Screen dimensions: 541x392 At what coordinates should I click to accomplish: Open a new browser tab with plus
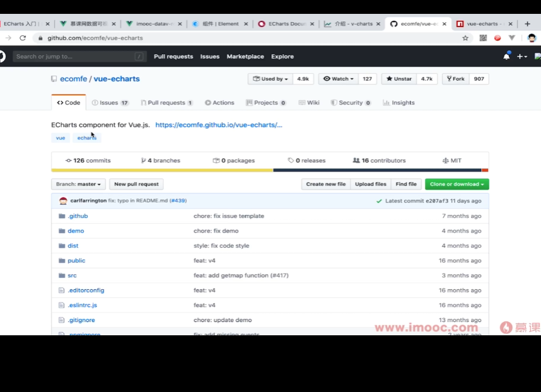click(x=527, y=24)
